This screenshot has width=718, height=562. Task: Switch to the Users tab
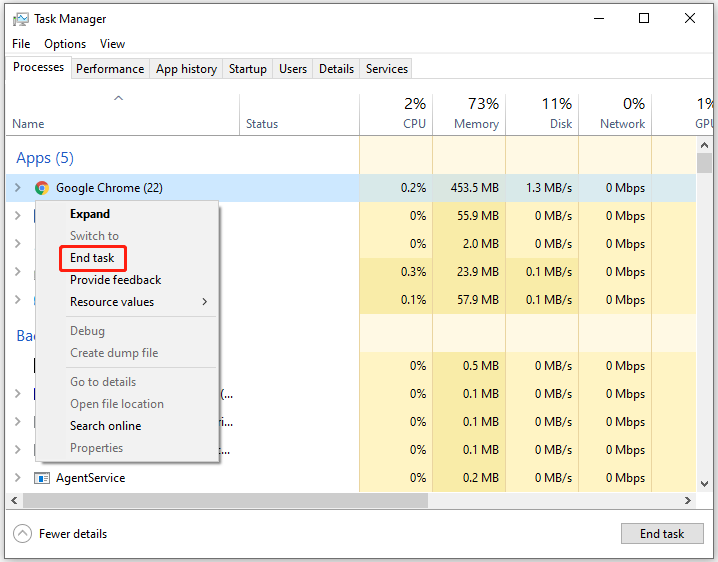[293, 69]
